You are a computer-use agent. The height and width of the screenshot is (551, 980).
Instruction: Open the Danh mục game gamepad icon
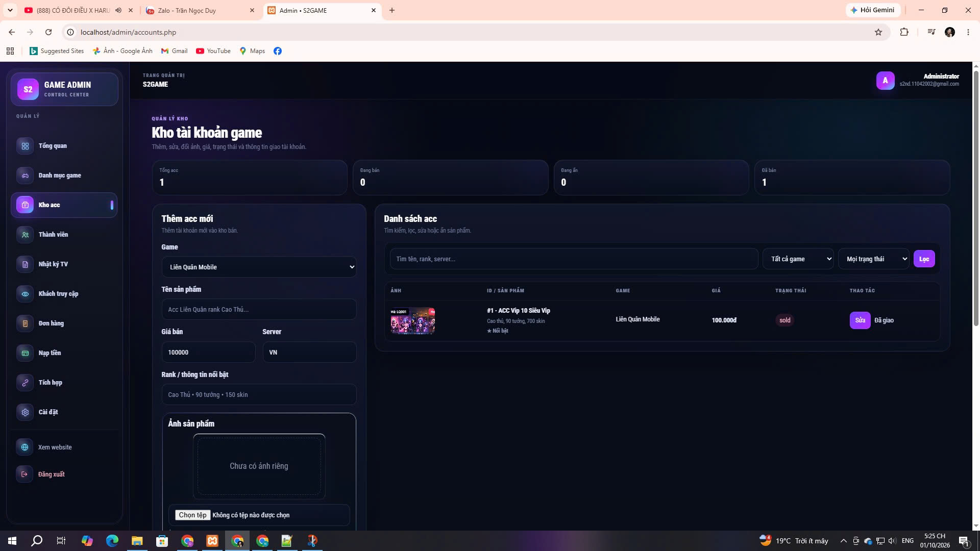[25, 176]
